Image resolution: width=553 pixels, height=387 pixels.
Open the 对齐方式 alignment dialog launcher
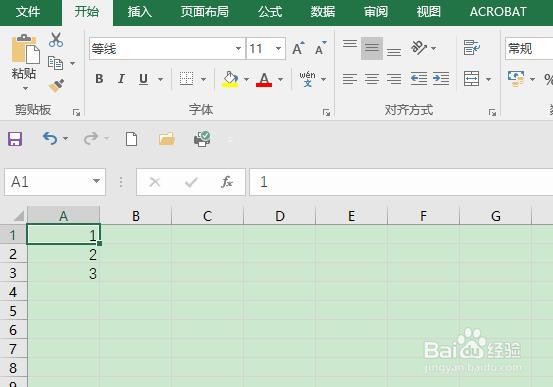[x=492, y=113]
